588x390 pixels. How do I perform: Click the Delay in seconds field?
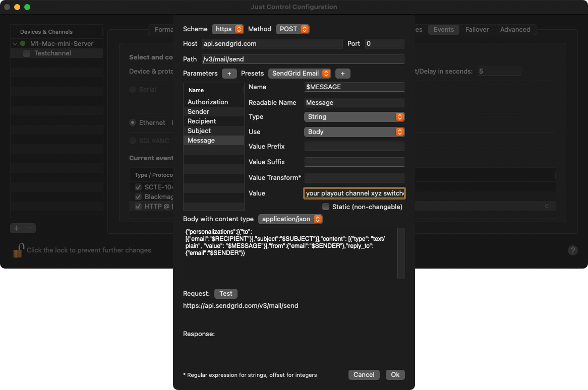[x=499, y=72]
